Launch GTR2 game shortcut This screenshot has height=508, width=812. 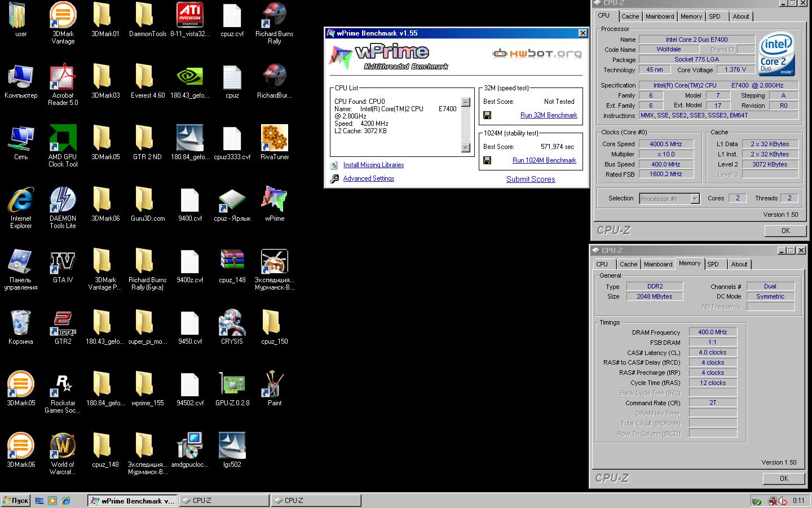(x=63, y=327)
